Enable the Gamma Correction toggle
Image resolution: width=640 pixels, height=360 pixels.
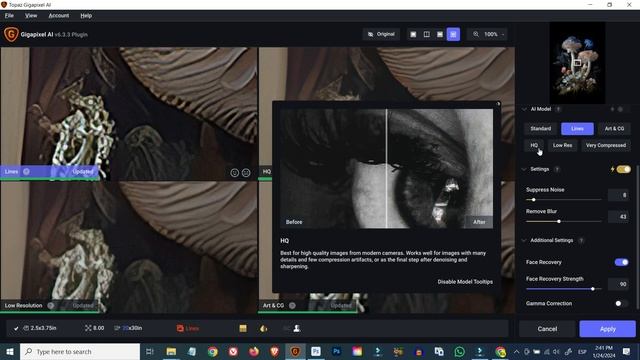coord(621,303)
